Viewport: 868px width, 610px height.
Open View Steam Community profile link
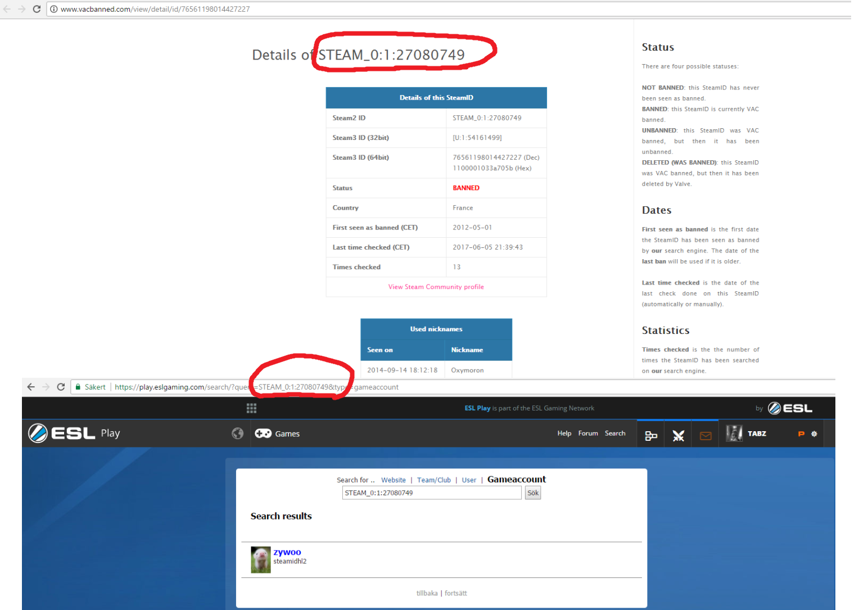point(436,287)
